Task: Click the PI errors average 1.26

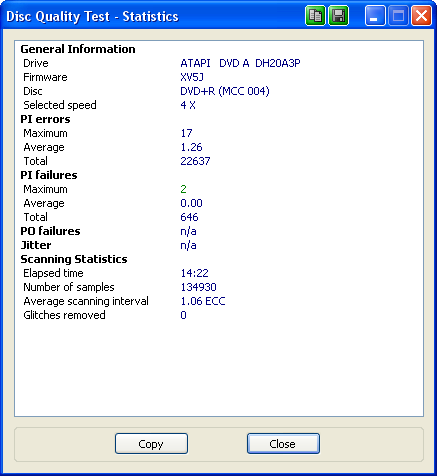Action: click(191, 147)
